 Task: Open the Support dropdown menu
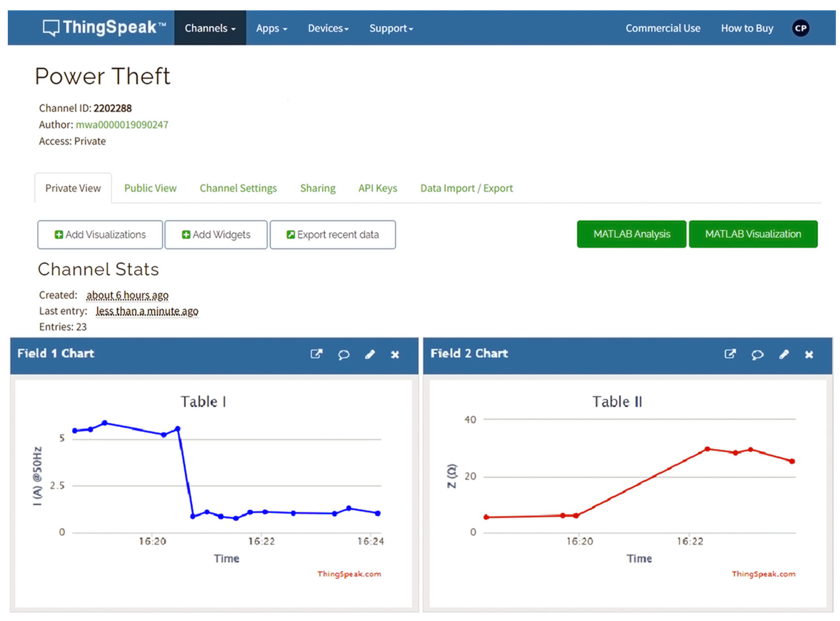click(391, 29)
